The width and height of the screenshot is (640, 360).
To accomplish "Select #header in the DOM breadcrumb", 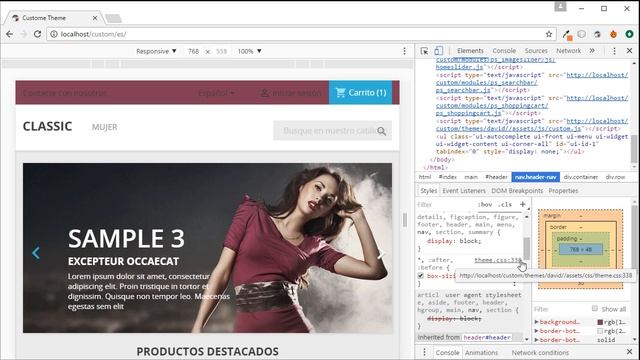I will 496,177.
